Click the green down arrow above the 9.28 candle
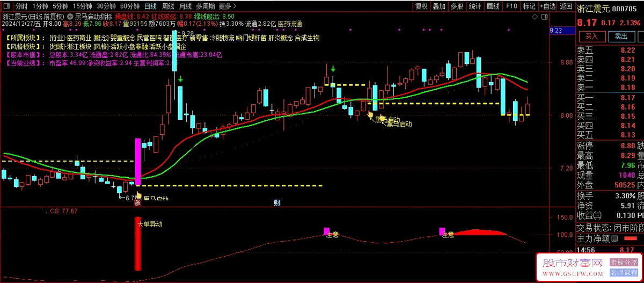644x283 pixels. (x=180, y=79)
